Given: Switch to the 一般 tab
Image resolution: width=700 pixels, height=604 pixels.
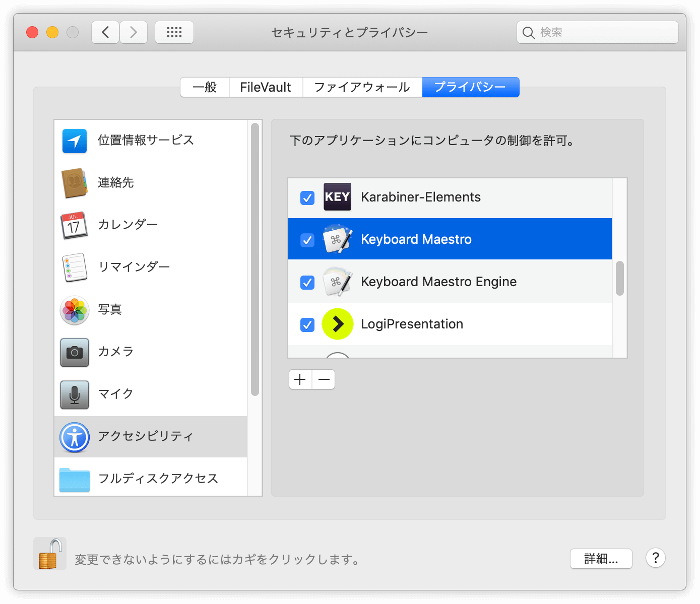Looking at the screenshot, I should coord(205,87).
